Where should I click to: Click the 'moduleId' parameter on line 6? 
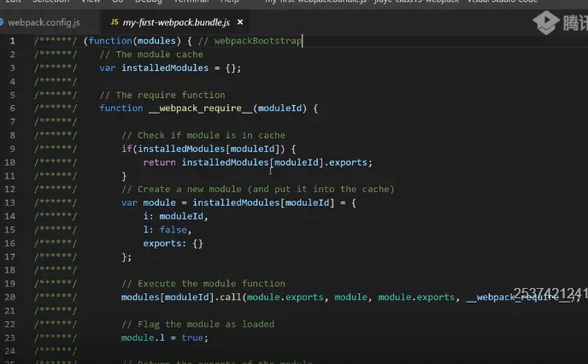point(279,109)
